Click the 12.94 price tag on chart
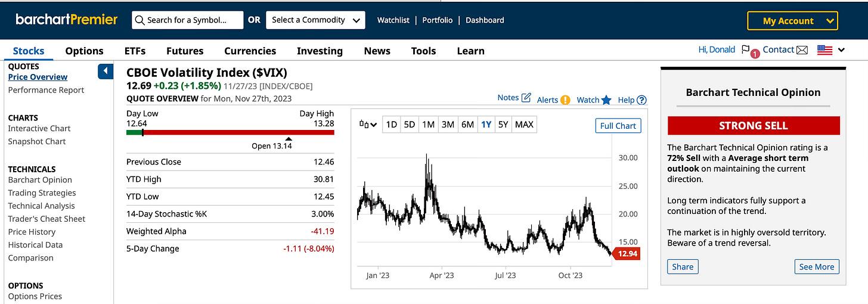 point(625,254)
